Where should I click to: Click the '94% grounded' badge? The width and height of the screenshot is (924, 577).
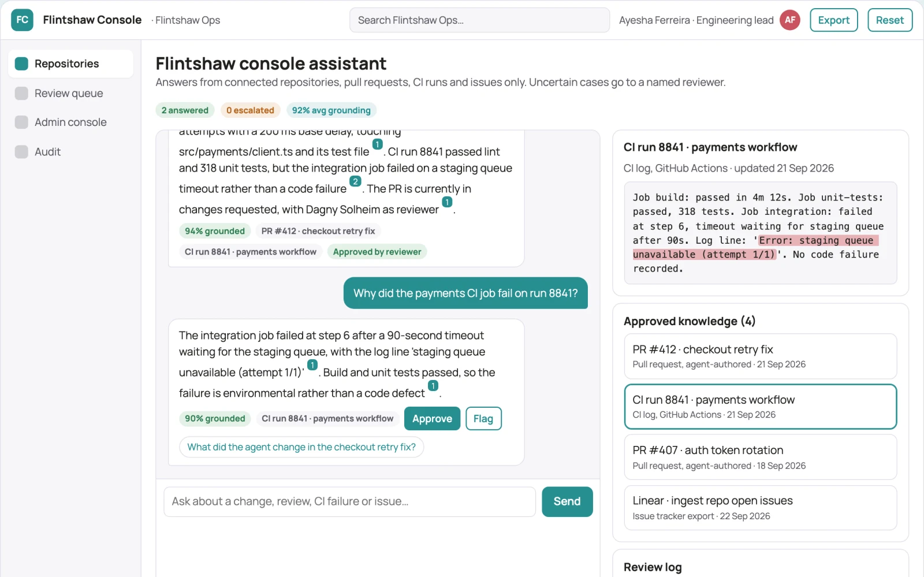215,231
